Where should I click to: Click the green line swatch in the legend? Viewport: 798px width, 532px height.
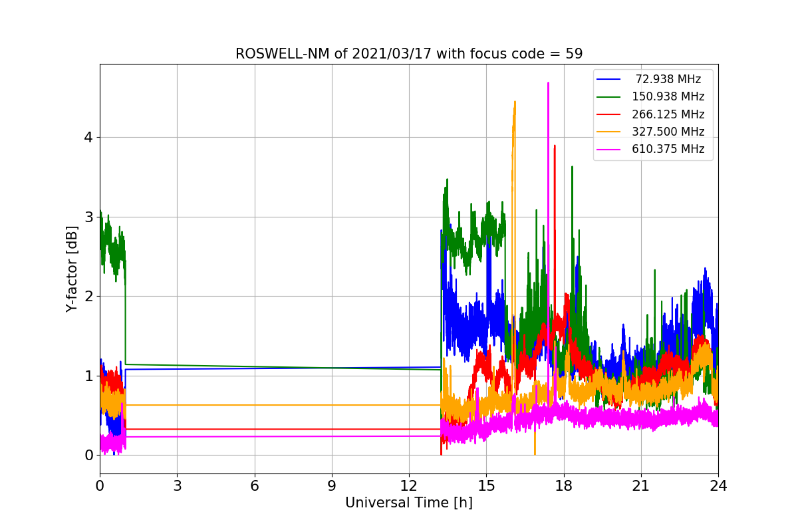(608, 96)
